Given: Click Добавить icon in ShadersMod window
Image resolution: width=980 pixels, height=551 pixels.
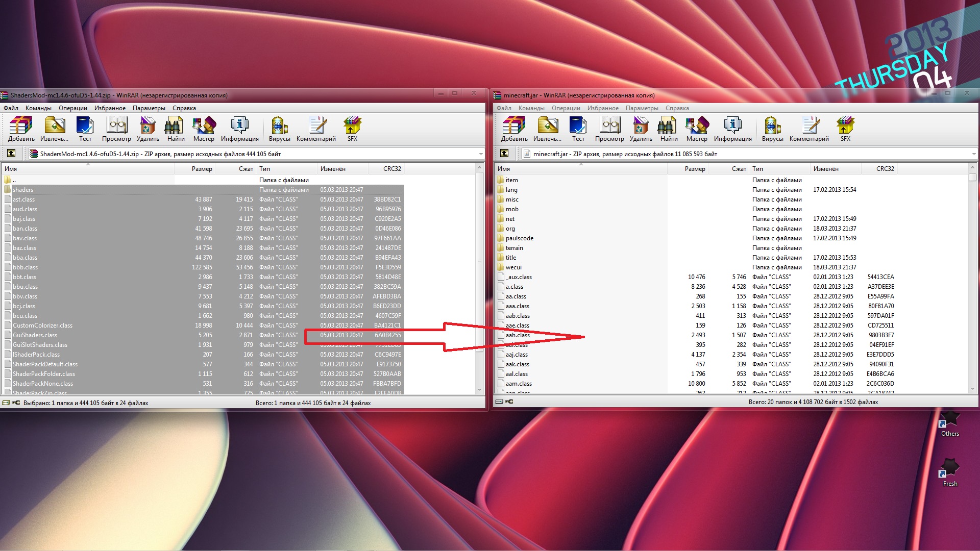Looking at the screenshot, I should (21, 129).
